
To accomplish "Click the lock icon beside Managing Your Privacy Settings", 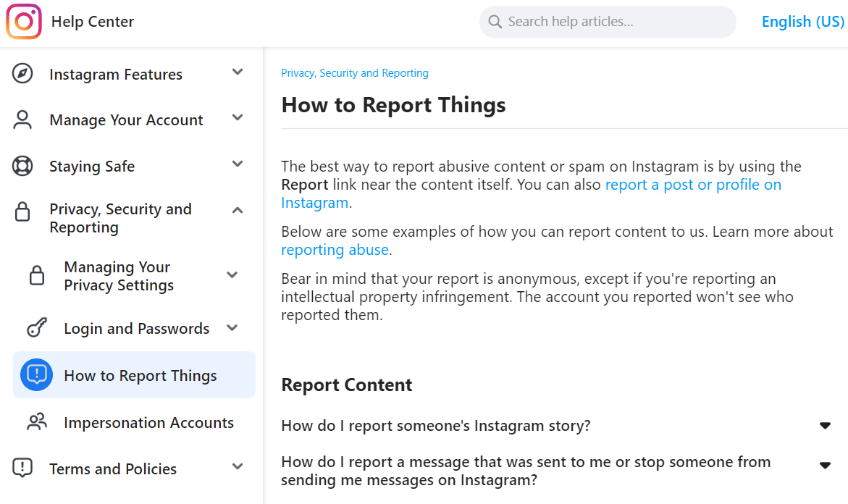I will point(37,275).
